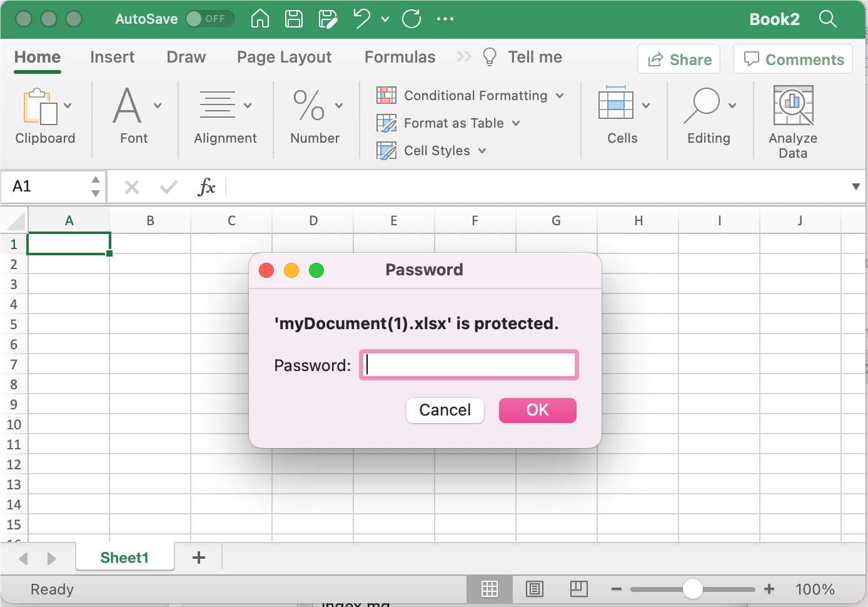This screenshot has width=868, height=607.
Task: Click the Home icon in the title bar
Action: click(260, 19)
